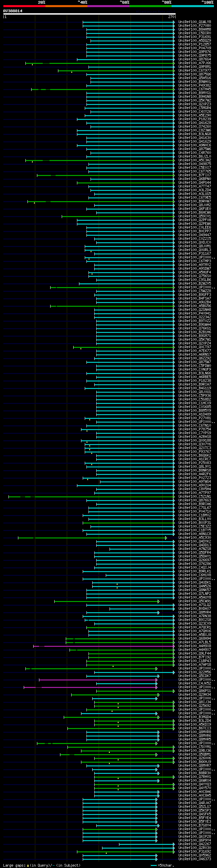This screenshot has height=868, width=217.
Task: Select the UniRef100_P12857 label
Action: pyautogui.click(x=195, y=44)
